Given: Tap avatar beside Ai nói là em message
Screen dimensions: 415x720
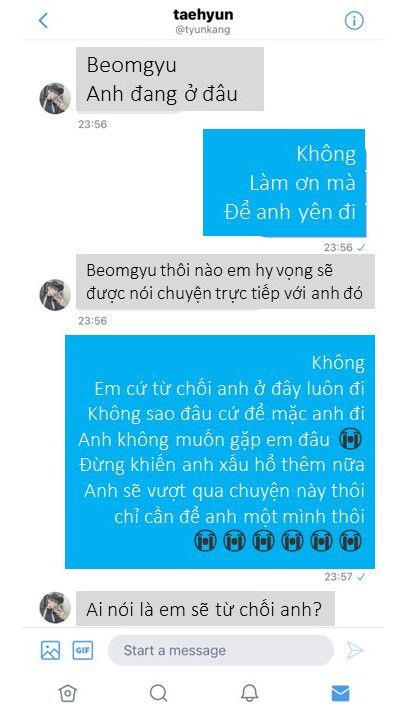Looking at the screenshot, I should point(55,608).
